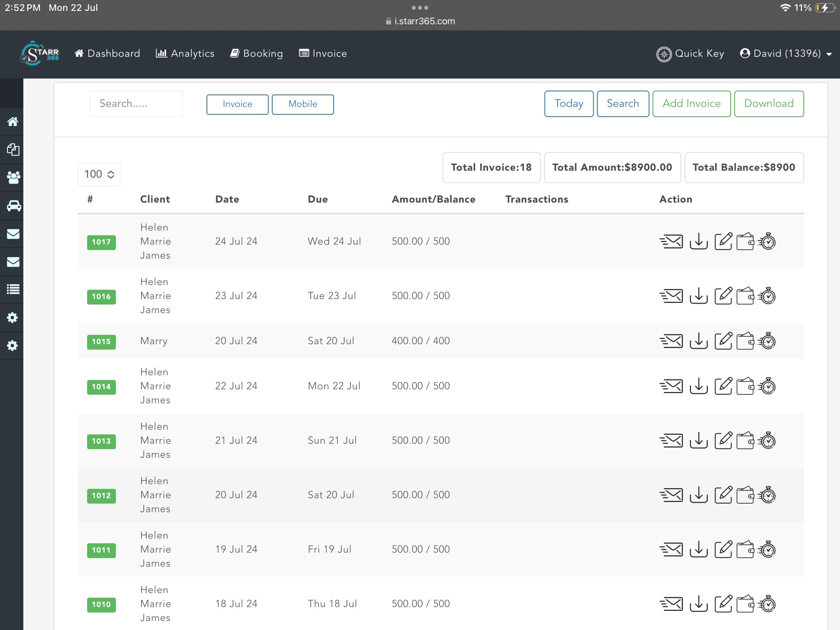Click the blue Search button

pos(623,104)
